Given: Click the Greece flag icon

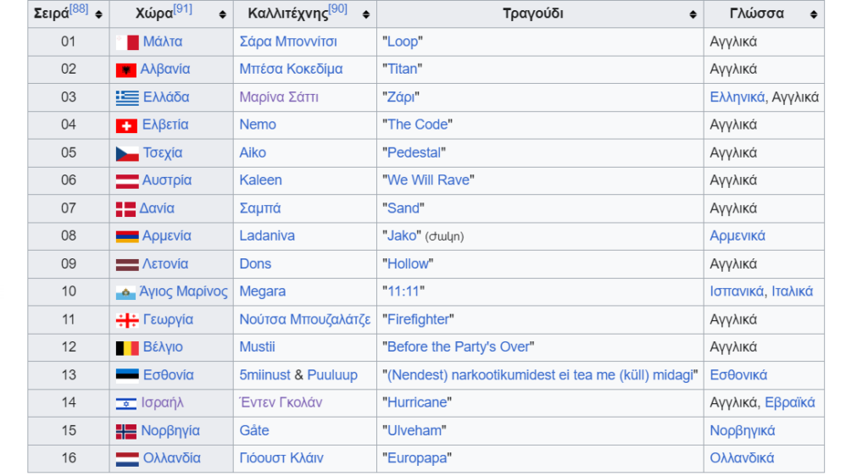Looking at the screenshot, I should (x=127, y=97).
